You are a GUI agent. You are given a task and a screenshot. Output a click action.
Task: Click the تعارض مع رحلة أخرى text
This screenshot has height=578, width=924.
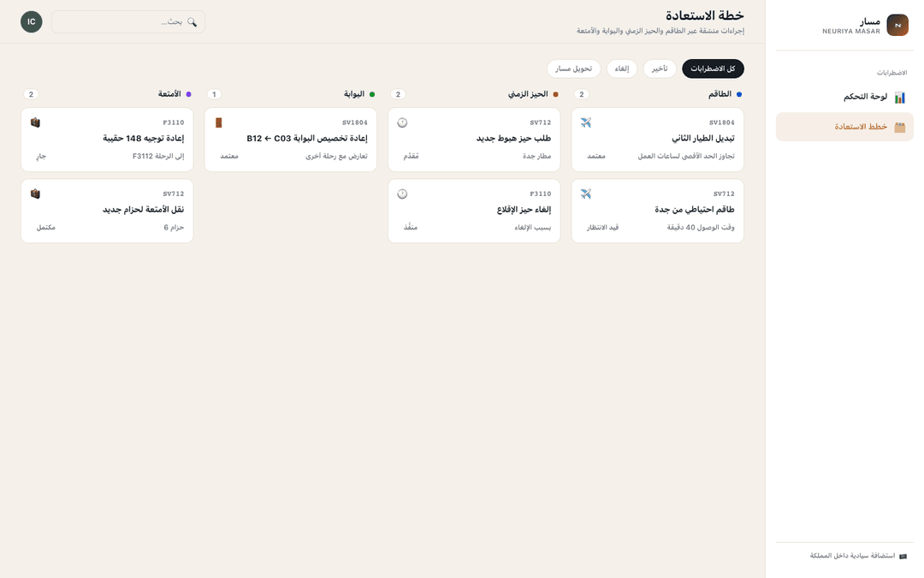tap(336, 157)
